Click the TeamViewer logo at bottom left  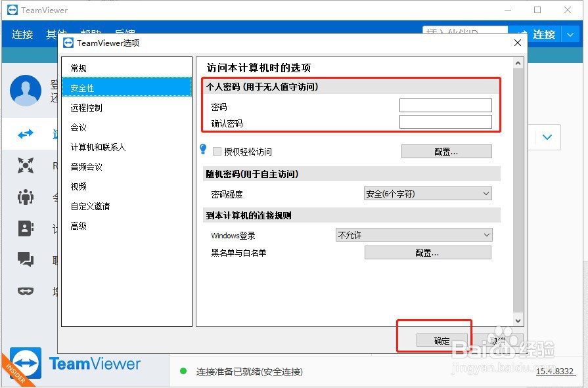94,363
